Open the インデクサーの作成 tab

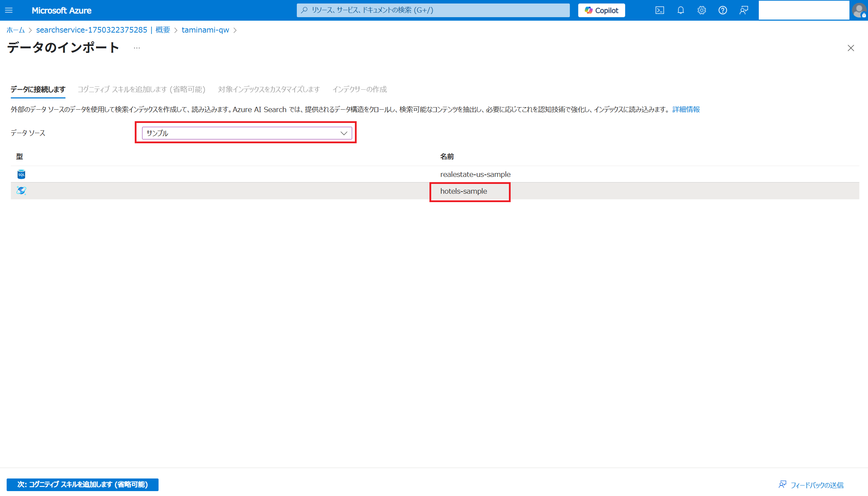359,89
